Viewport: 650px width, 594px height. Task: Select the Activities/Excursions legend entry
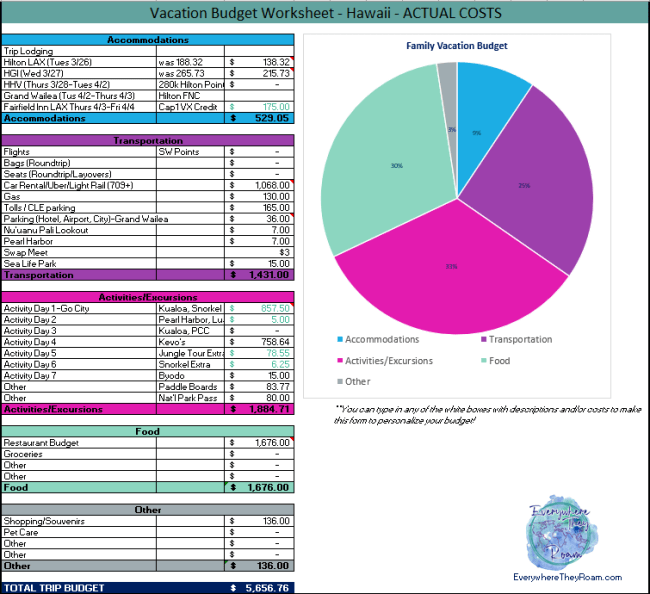(x=390, y=360)
